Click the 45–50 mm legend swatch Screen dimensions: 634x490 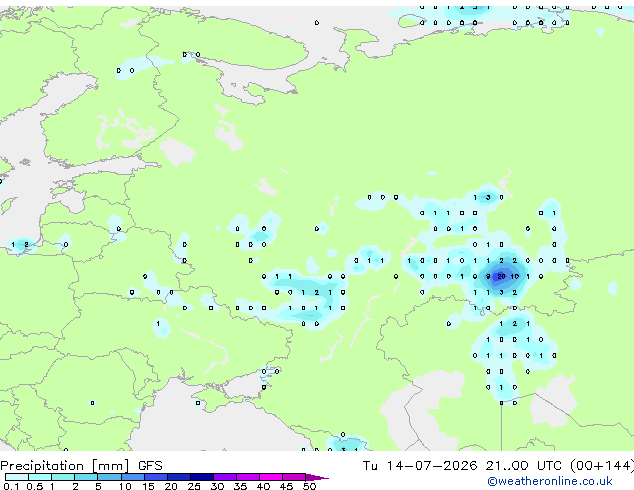(x=294, y=477)
